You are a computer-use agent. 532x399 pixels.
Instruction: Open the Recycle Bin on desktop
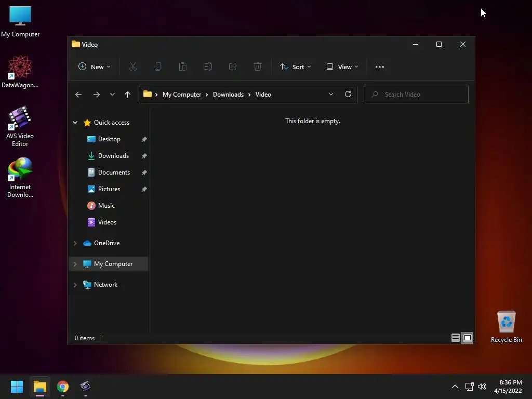506,327
